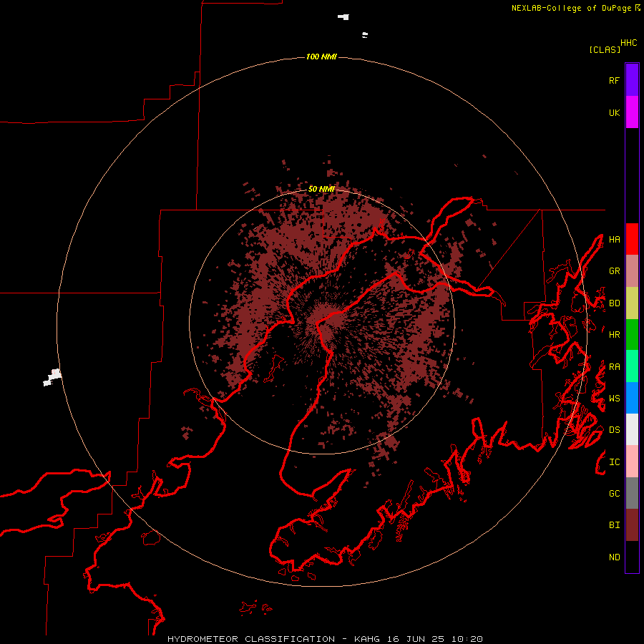Click the 100 NMI range ring label
644x644 pixels.
321,57
